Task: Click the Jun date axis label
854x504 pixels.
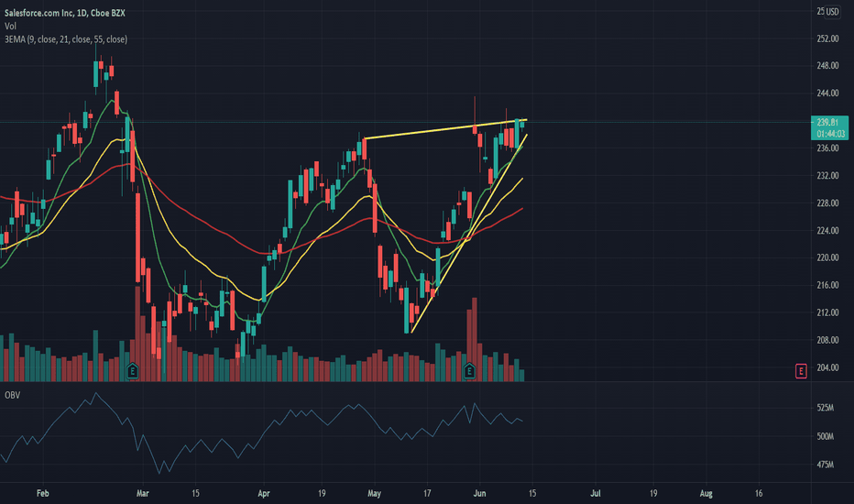Action: point(479,494)
